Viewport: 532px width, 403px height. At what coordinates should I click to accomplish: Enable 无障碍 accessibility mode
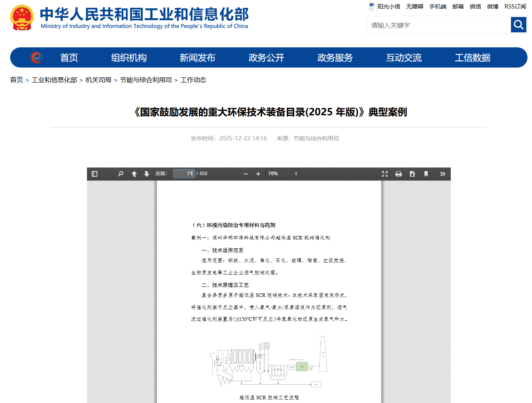414,6
